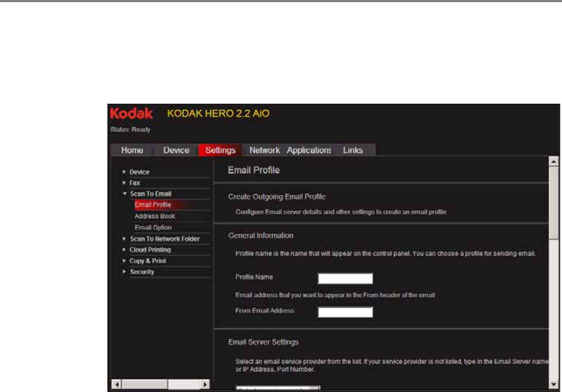Open the email service provider dropdown
The height and width of the screenshot is (392, 562).
point(278,388)
